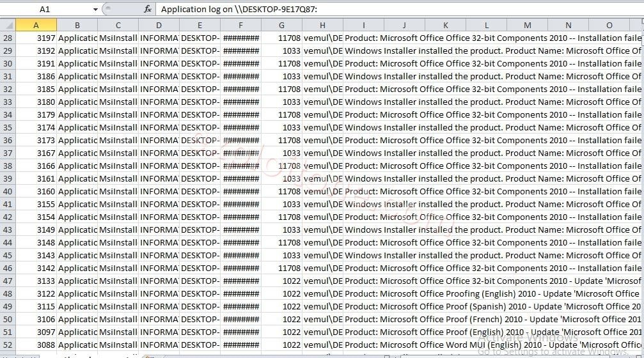Click the vemul\DE cell in row 51
The height and width of the screenshot is (358, 644).
point(322,332)
